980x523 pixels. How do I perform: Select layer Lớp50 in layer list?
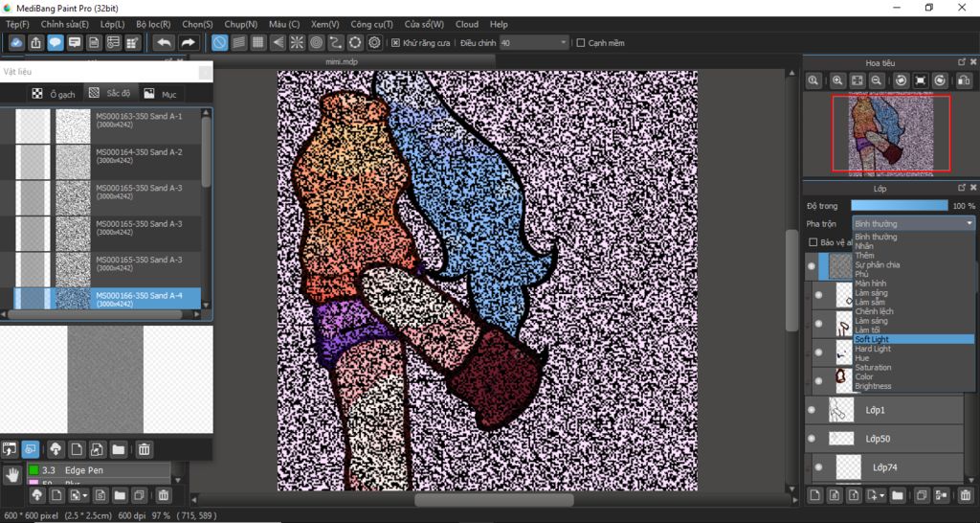pyautogui.click(x=884, y=439)
